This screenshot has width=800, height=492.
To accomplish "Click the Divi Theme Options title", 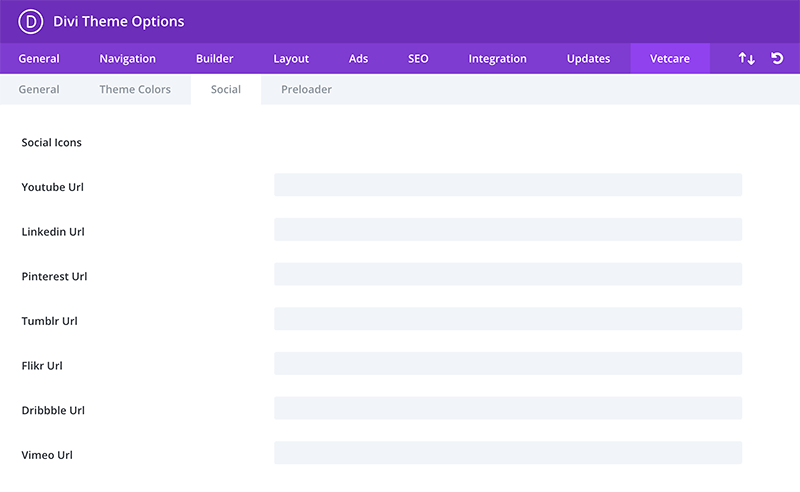I will pos(118,21).
